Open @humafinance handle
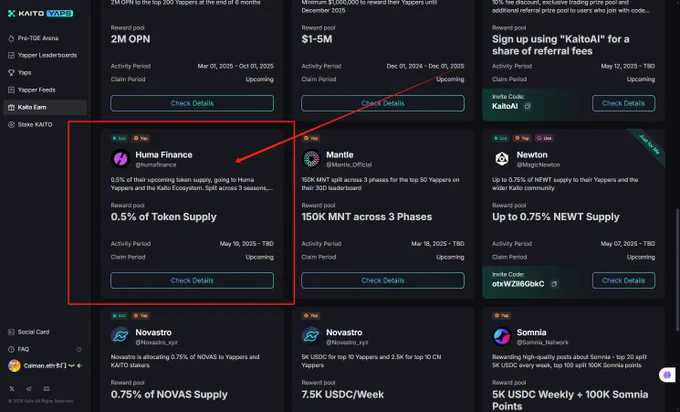 tap(156, 165)
